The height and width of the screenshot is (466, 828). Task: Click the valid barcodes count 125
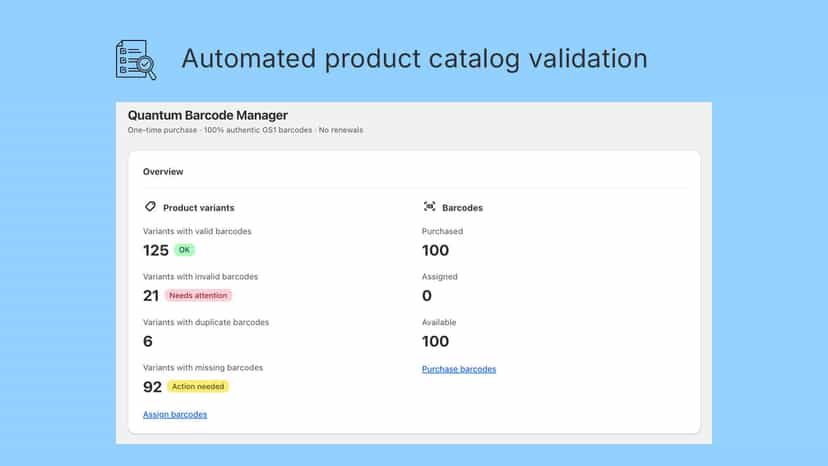pos(156,250)
